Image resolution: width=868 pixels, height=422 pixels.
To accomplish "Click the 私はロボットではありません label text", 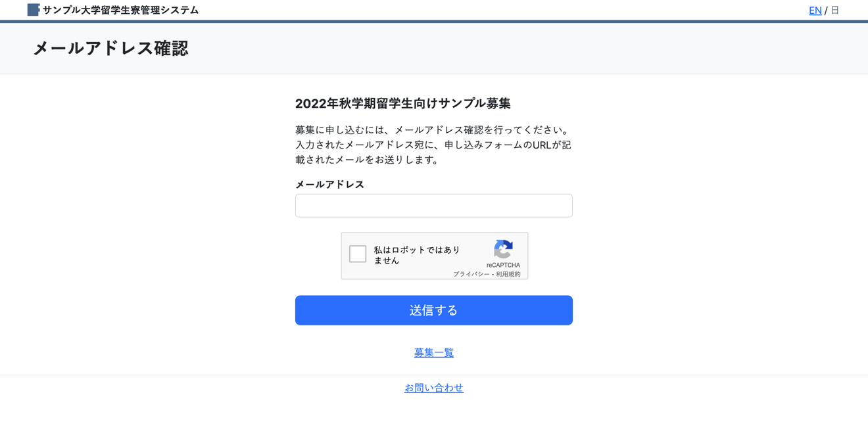I will [x=417, y=255].
